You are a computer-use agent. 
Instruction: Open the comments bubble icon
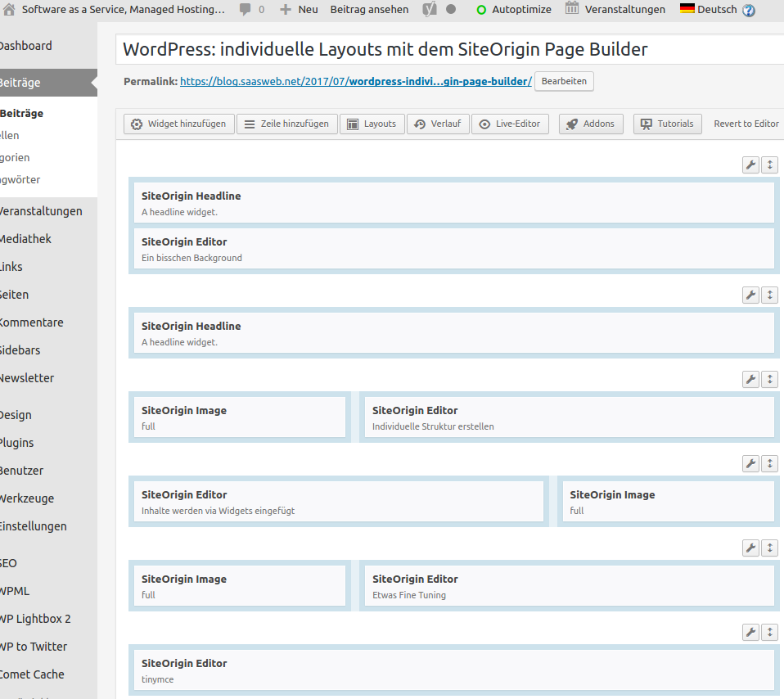coord(245,10)
